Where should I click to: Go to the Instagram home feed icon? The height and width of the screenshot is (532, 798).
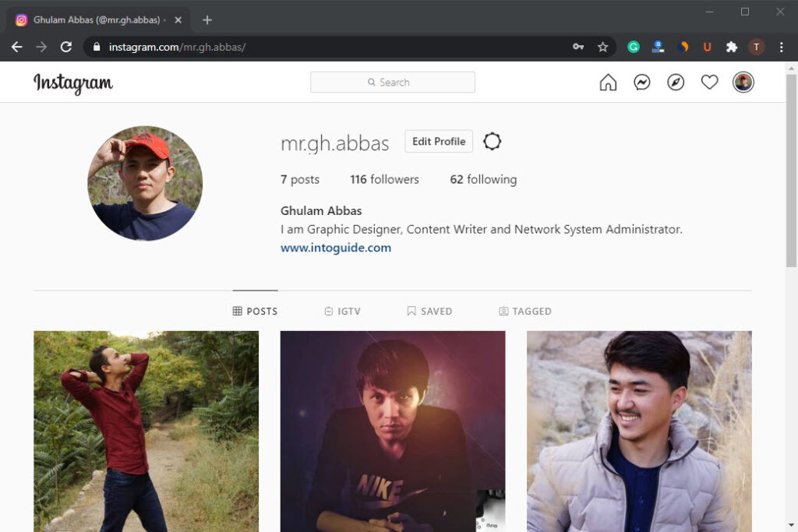608,83
